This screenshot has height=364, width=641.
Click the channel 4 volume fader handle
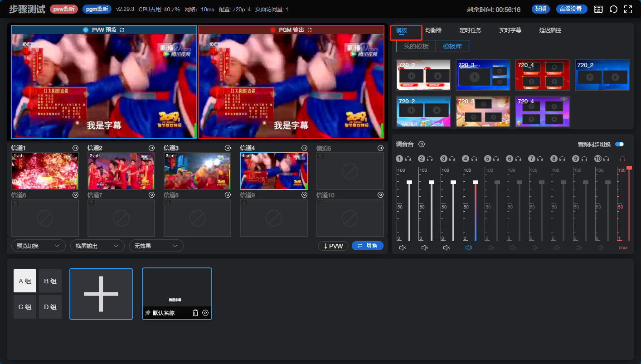click(x=476, y=182)
